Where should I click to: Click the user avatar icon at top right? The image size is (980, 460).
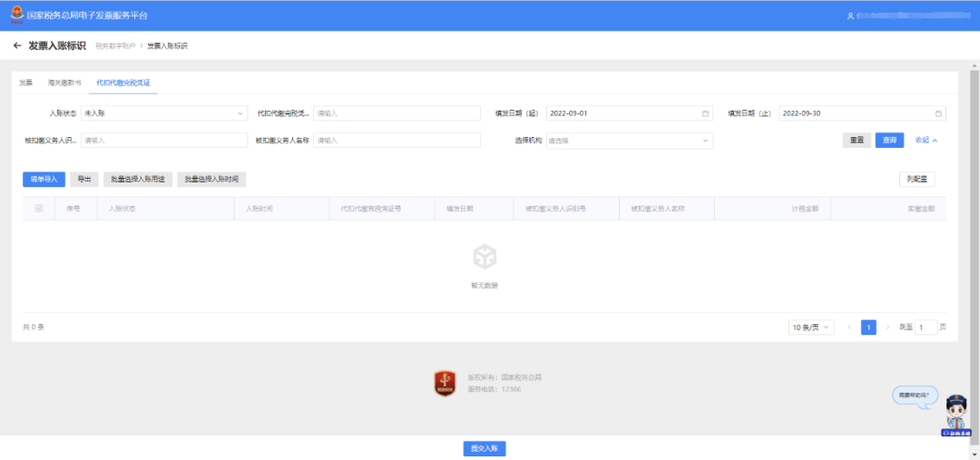tap(850, 16)
